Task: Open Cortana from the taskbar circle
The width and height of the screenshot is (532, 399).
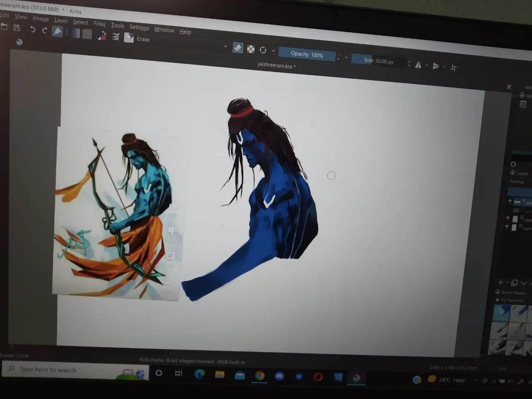Action: click(x=159, y=373)
